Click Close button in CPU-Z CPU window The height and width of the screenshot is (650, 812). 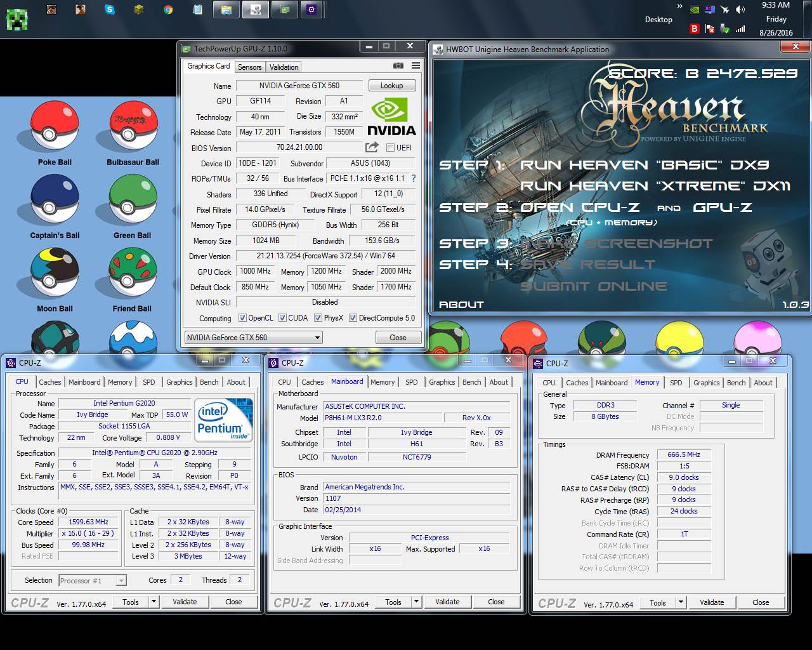[233, 602]
